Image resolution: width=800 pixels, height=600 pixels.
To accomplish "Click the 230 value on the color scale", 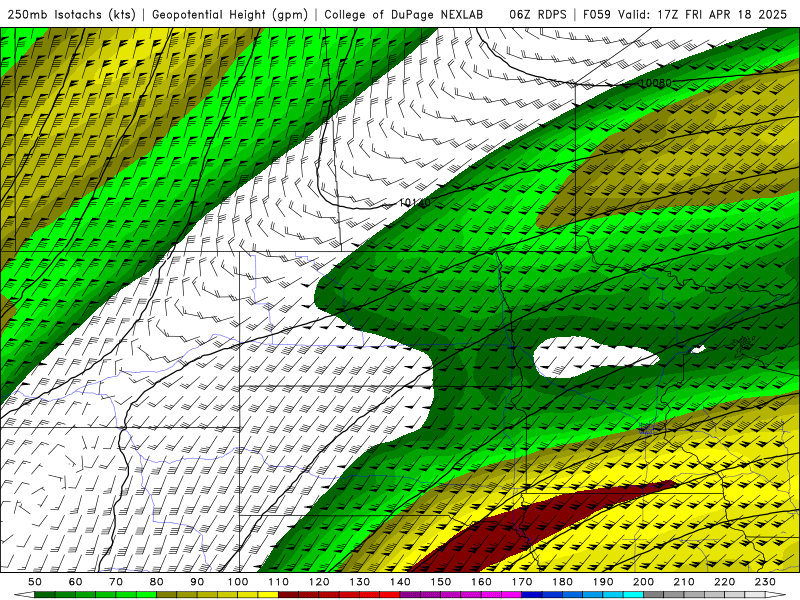I will click(765, 582).
